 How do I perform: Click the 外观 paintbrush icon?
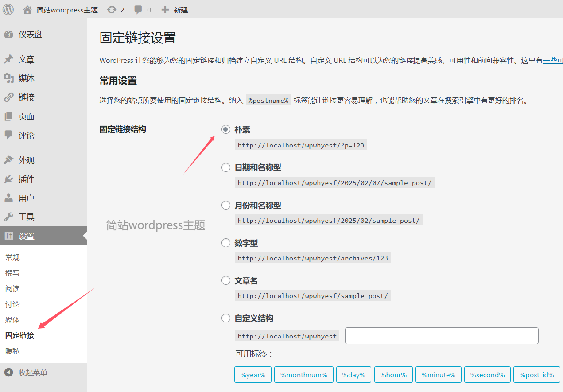tap(9, 160)
